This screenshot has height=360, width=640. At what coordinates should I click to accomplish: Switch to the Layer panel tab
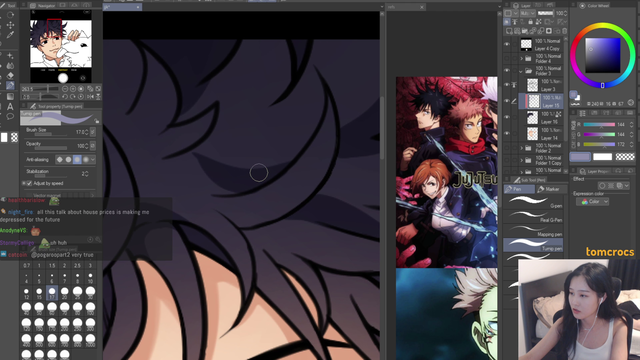[x=522, y=6]
